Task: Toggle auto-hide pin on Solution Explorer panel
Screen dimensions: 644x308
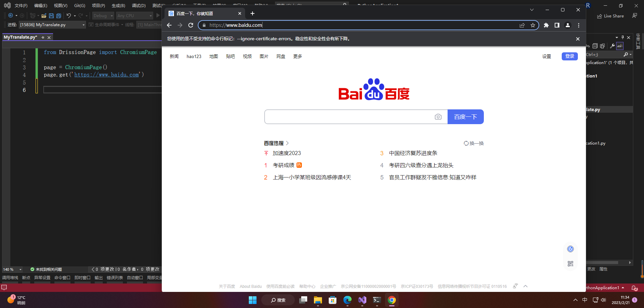Action: 623,37
